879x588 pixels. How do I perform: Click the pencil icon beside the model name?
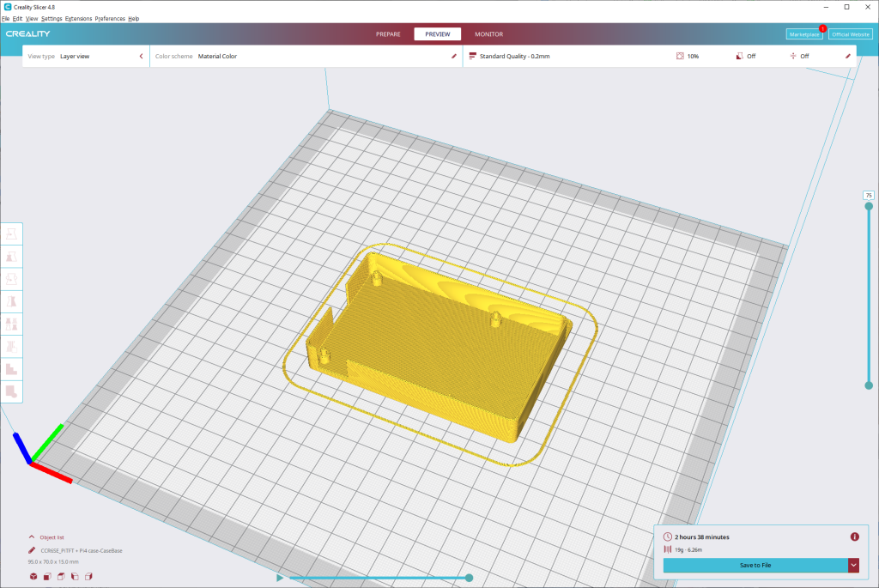tap(32, 550)
